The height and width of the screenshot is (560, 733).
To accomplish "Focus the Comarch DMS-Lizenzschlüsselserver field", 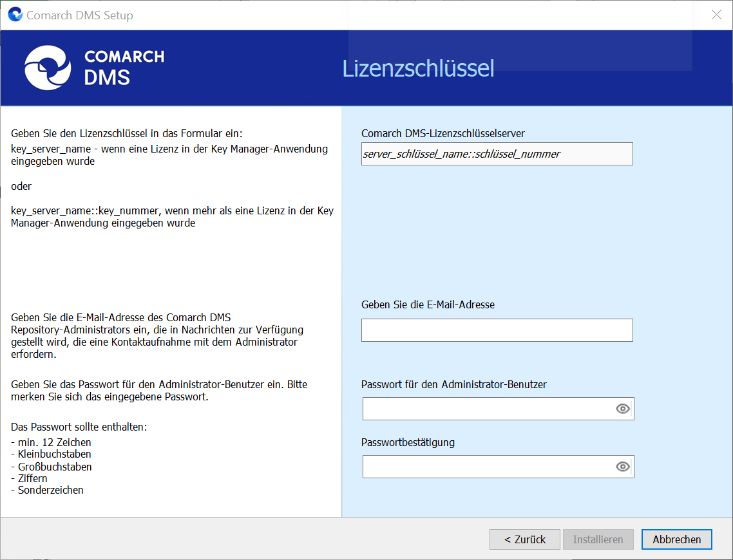I will pyautogui.click(x=497, y=154).
